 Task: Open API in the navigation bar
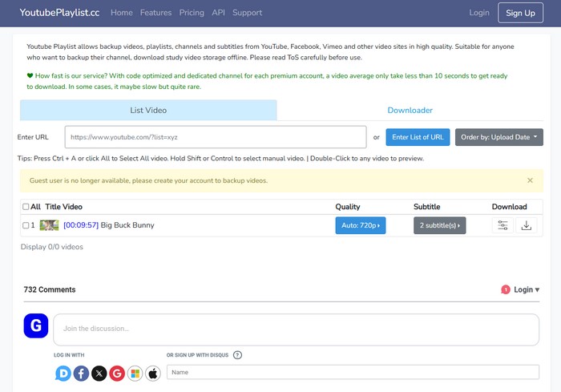point(218,13)
